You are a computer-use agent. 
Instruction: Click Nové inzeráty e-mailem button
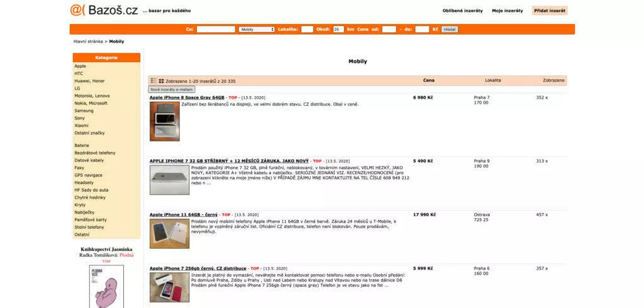click(x=172, y=89)
